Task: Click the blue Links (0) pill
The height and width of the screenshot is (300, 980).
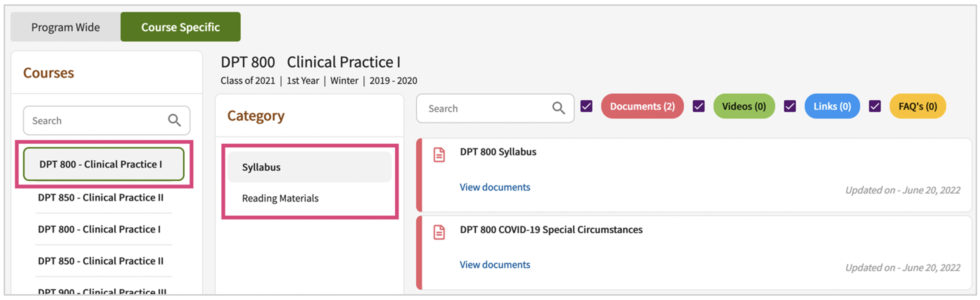Action: pyautogui.click(x=832, y=106)
